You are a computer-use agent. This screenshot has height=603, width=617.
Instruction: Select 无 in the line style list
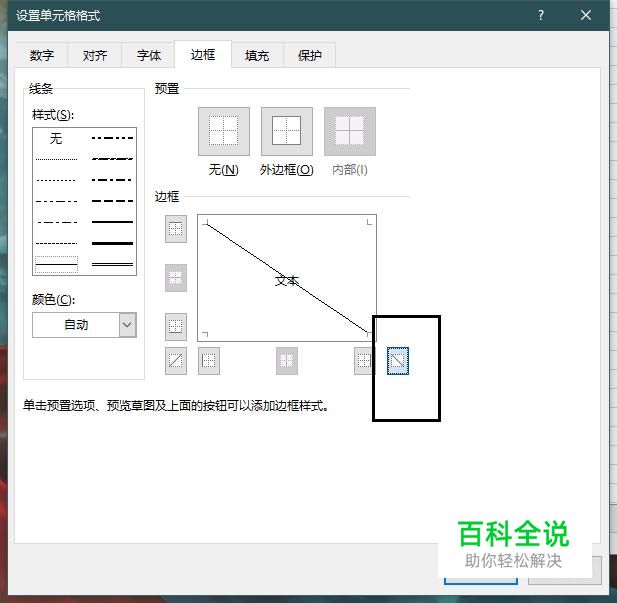[x=56, y=138]
